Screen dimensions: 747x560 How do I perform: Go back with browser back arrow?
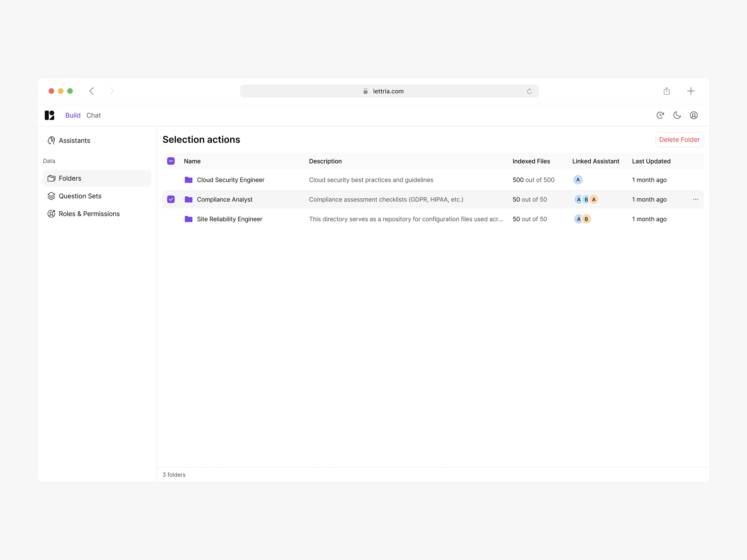click(x=92, y=91)
